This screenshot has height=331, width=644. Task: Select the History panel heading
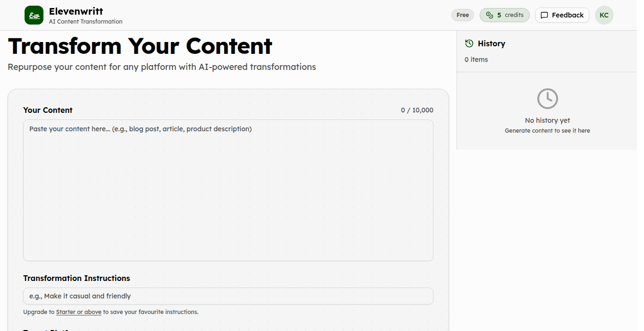491,43
